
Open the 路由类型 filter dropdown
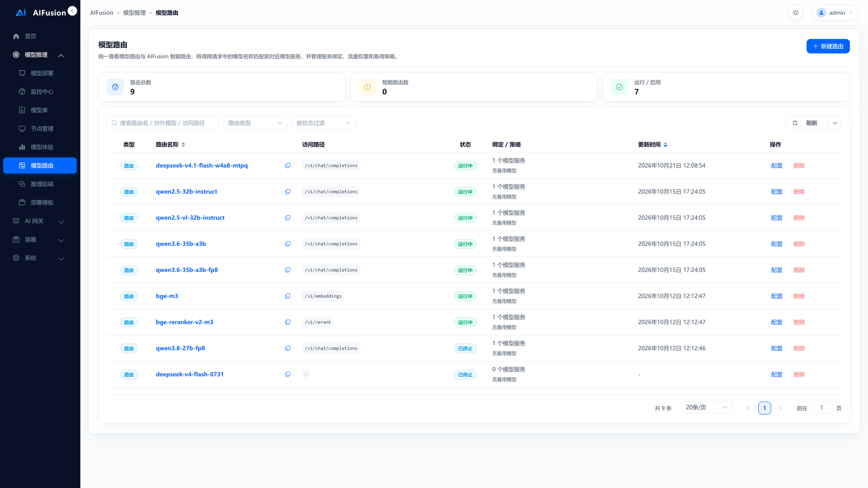[255, 123]
